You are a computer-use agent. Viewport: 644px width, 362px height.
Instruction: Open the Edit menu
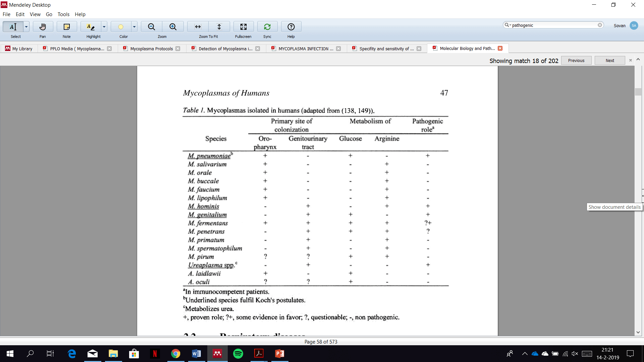(20, 14)
